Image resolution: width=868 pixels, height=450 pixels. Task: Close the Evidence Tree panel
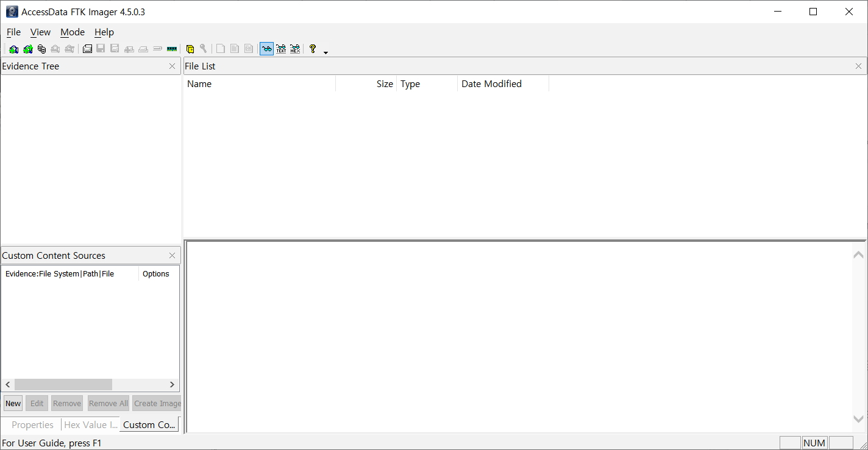(x=172, y=66)
